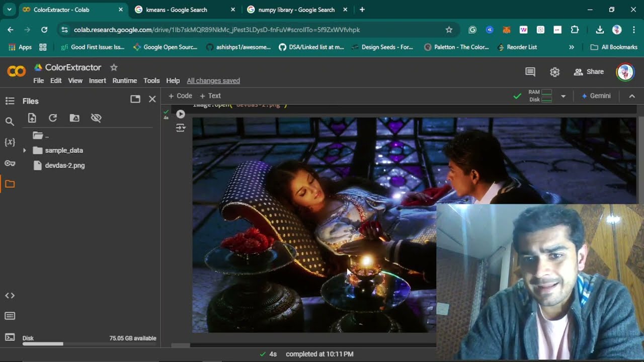Open the Google account avatar
The image size is (644, 362).
[x=625, y=72]
